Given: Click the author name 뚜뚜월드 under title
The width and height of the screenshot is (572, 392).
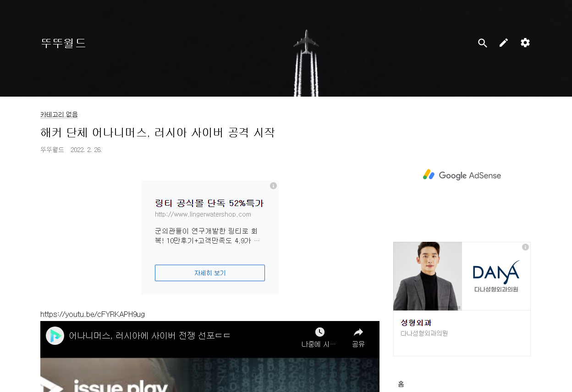Looking at the screenshot, I should (52, 150).
